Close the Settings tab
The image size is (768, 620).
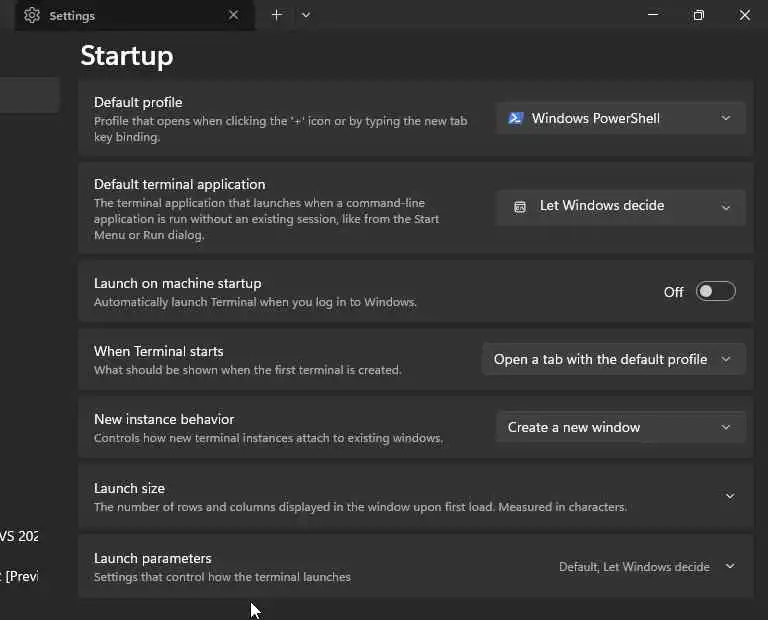pos(233,15)
